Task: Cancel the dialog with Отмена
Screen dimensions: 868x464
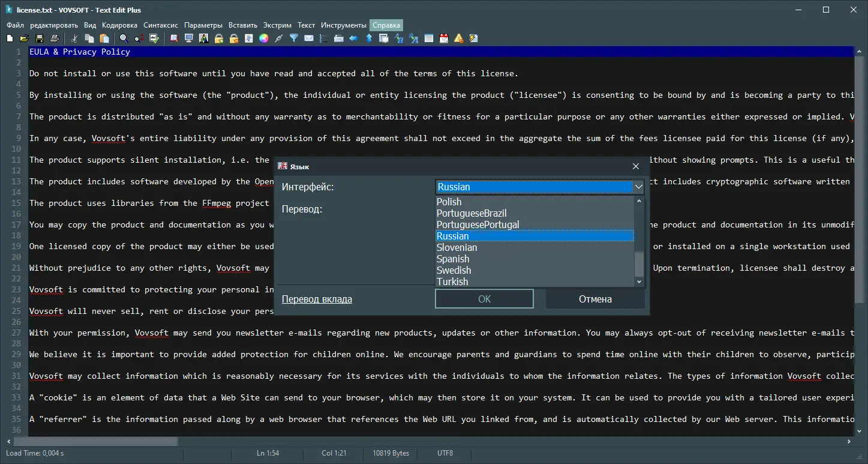Action: coord(595,299)
